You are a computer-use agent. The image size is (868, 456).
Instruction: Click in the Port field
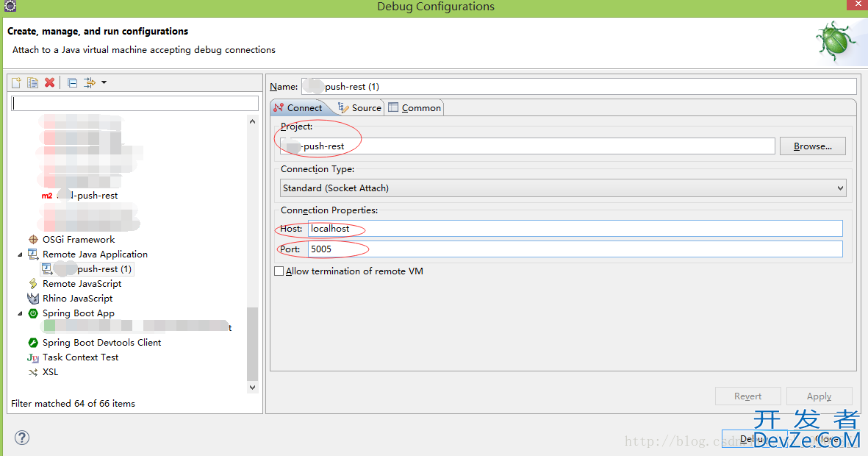coord(575,249)
